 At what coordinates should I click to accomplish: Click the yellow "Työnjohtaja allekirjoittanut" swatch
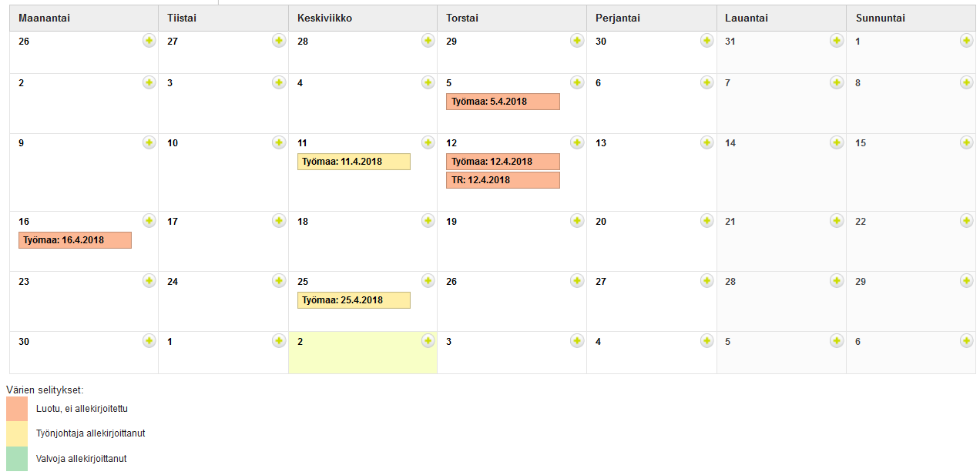[x=17, y=433]
